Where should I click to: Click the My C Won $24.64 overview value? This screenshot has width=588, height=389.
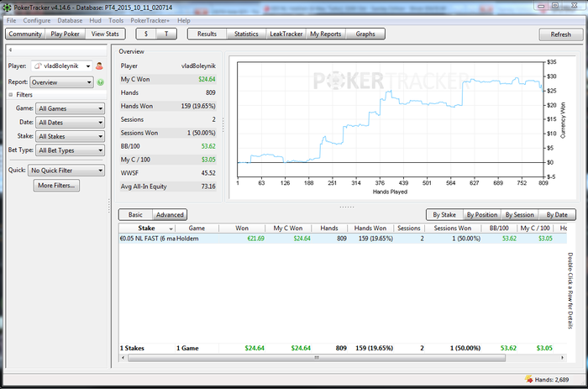(207, 79)
